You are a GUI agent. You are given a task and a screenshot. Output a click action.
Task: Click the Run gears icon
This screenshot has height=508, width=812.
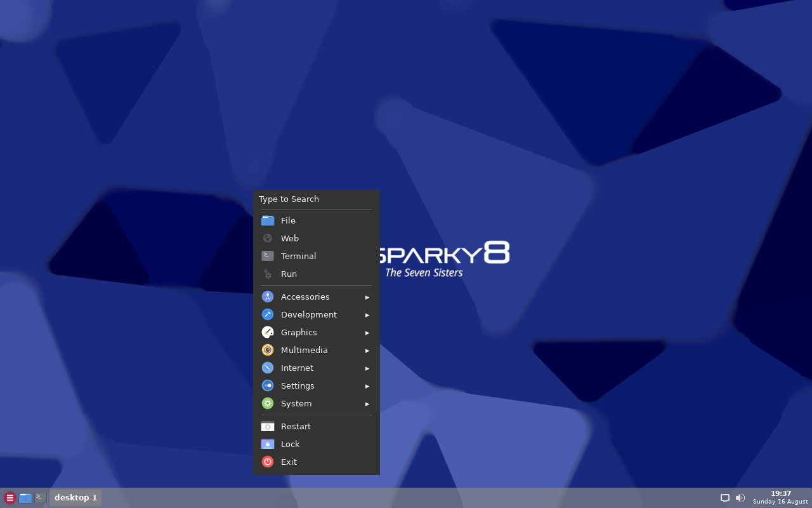(268, 274)
